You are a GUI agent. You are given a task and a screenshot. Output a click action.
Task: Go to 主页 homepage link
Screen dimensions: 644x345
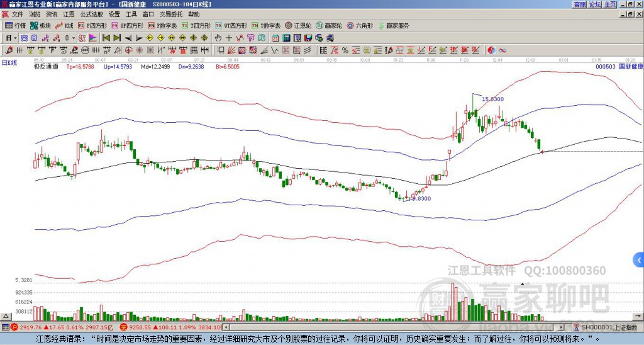click(610, 4)
